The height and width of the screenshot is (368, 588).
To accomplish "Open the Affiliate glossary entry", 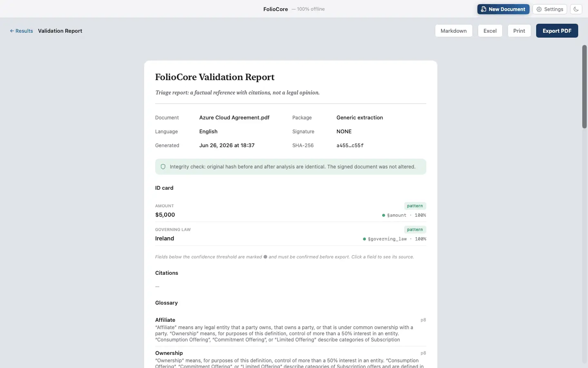I will pyautogui.click(x=290, y=330).
